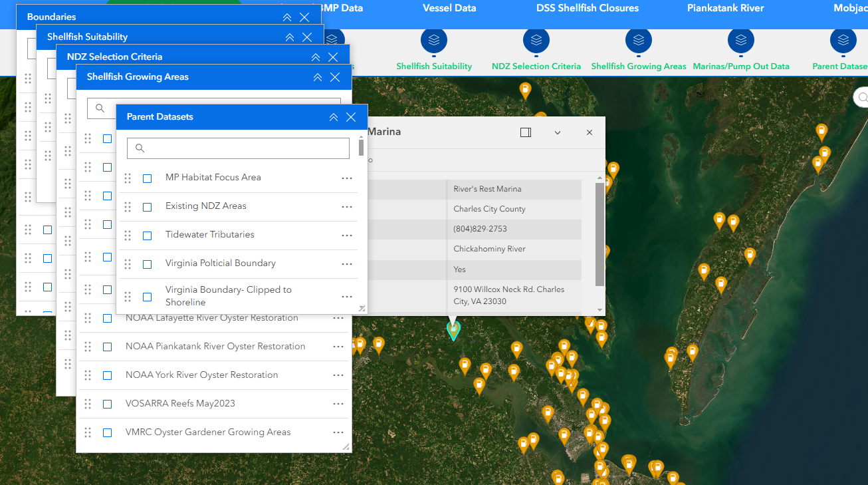
Task: Open the Parent Datasets layers icon
Action: [843, 41]
